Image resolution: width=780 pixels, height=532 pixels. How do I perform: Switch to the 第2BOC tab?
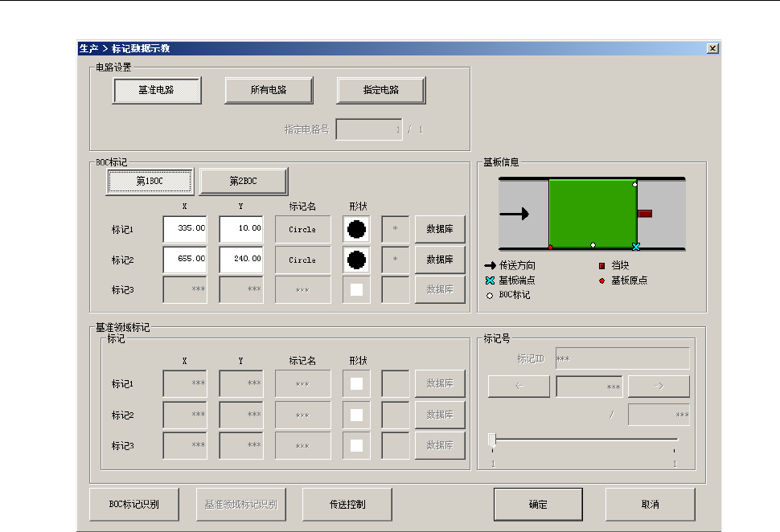(244, 182)
